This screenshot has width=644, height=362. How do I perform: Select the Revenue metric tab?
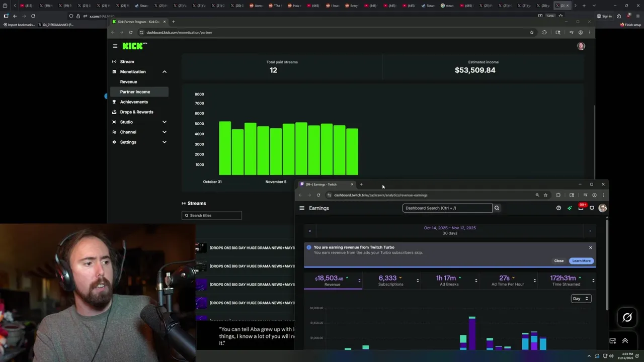click(x=332, y=281)
